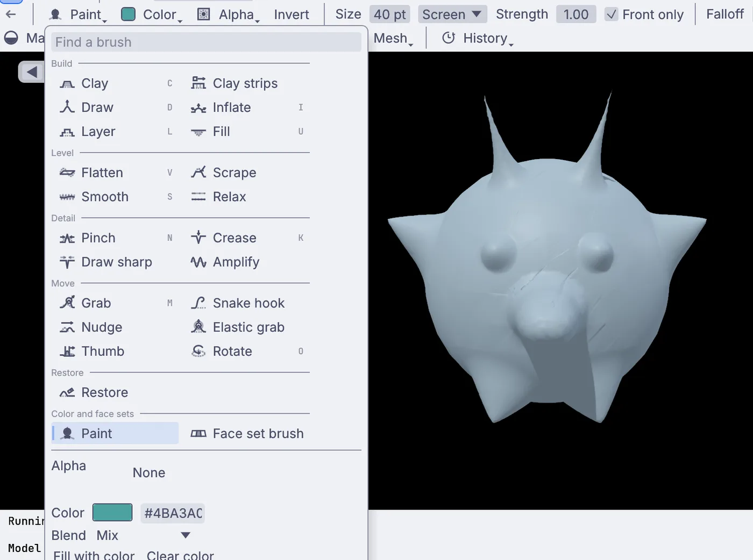Select the Smooth brush
The image size is (753, 560).
pyautogui.click(x=115, y=197)
